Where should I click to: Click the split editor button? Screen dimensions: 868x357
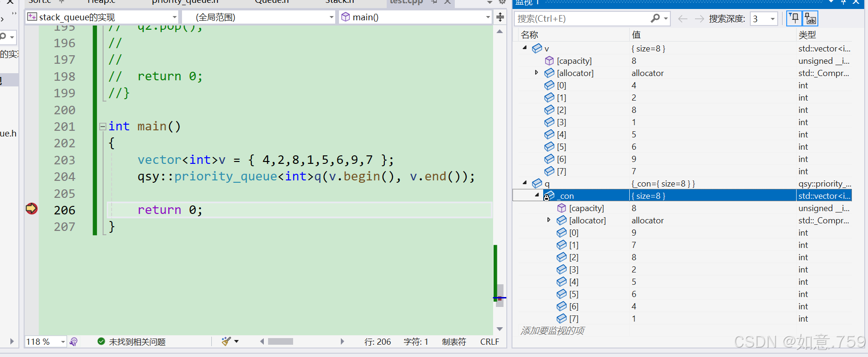500,17
